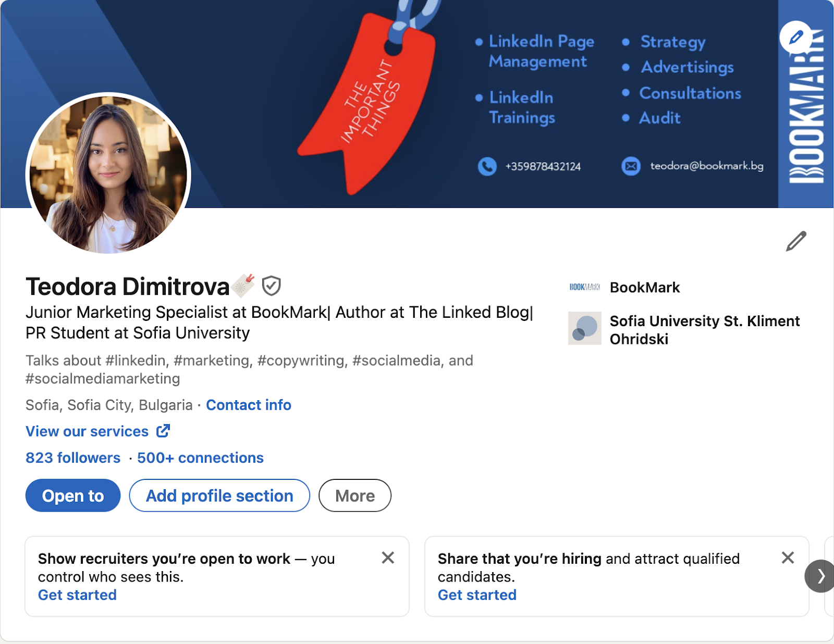Follow the View our services link
This screenshot has width=834, height=644.
(x=87, y=431)
